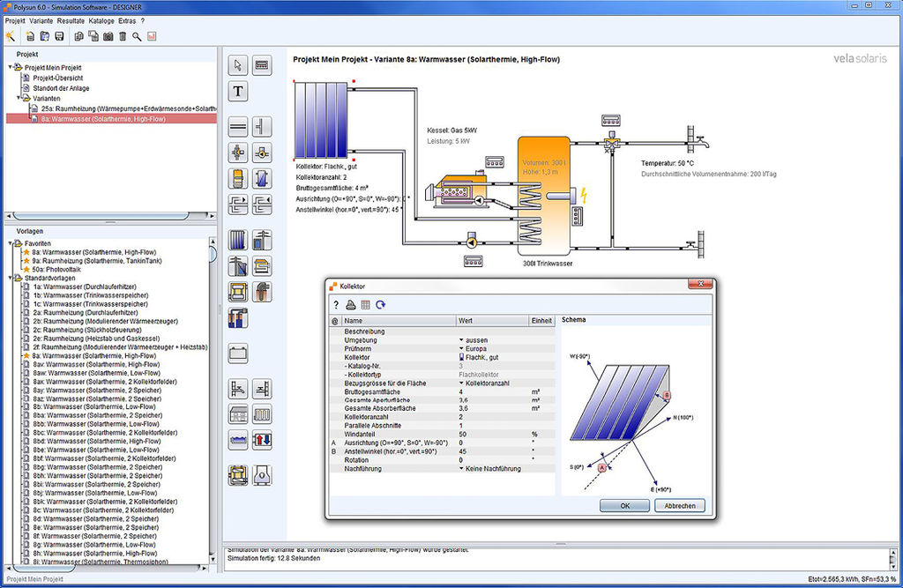Select Projekt-Übersicht in the project tree
The image size is (903, 588).
click(57, 78)
